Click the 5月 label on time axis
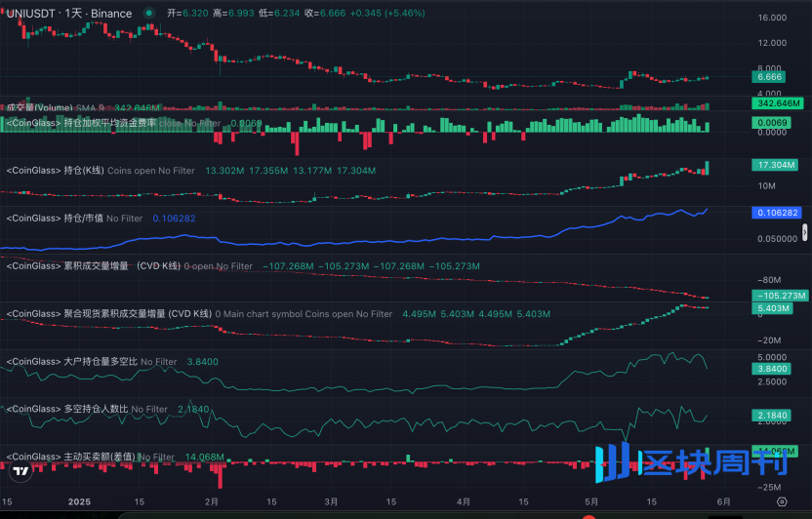 coord(590,501)
